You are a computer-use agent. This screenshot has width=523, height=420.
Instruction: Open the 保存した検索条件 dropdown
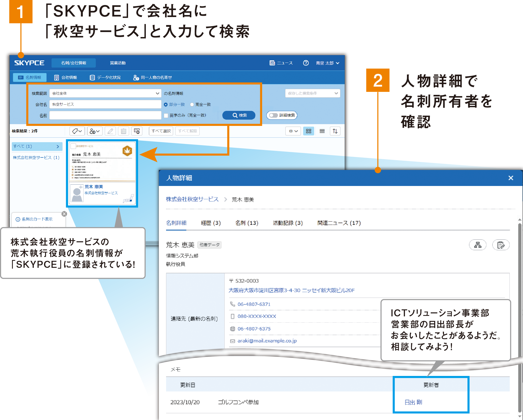(312, 93)
